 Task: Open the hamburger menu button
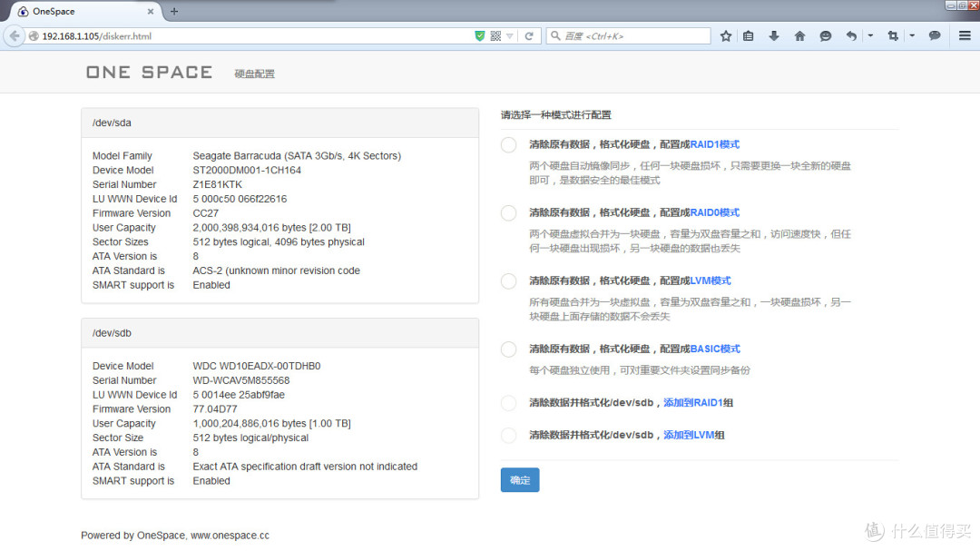click(965, 35)
